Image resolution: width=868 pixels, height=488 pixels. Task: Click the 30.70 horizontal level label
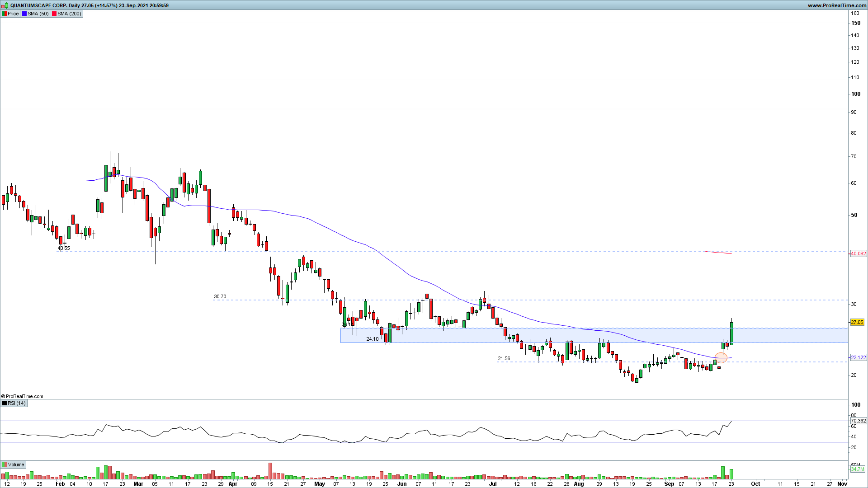tap(220, 296)
